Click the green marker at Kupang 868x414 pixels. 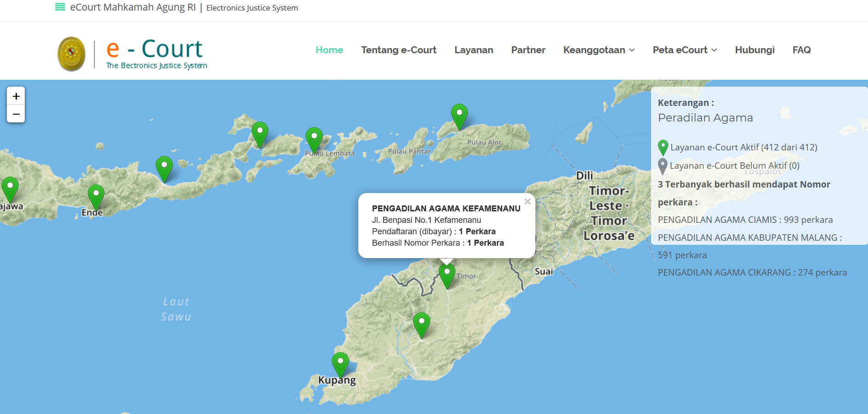tap(340, 365)
